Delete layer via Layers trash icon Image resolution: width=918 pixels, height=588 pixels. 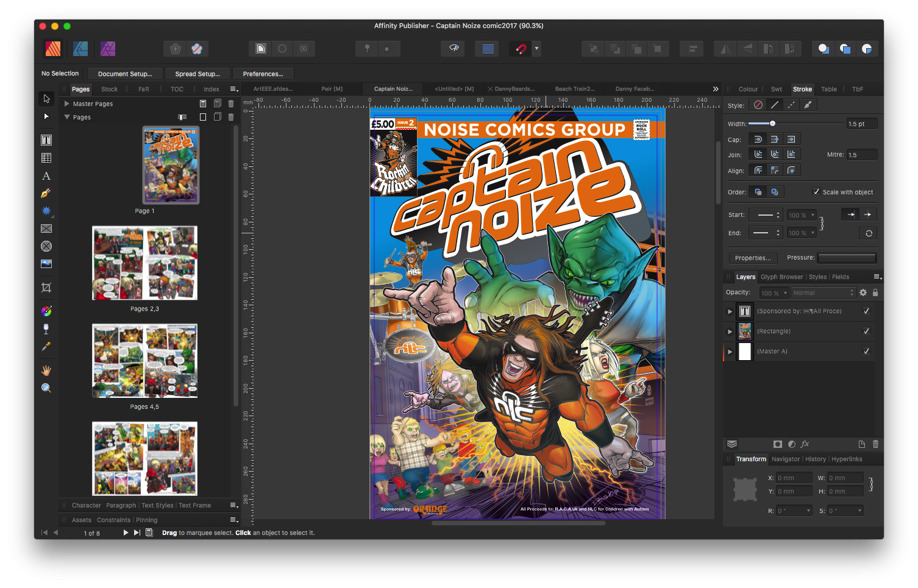(875, 444)
